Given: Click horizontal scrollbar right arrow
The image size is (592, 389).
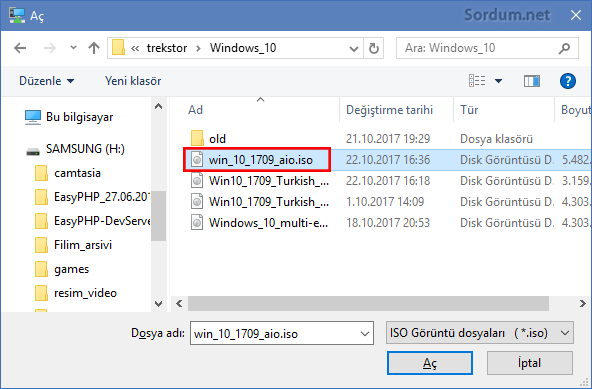Looking at the screenshot, I should coord(583,303).
